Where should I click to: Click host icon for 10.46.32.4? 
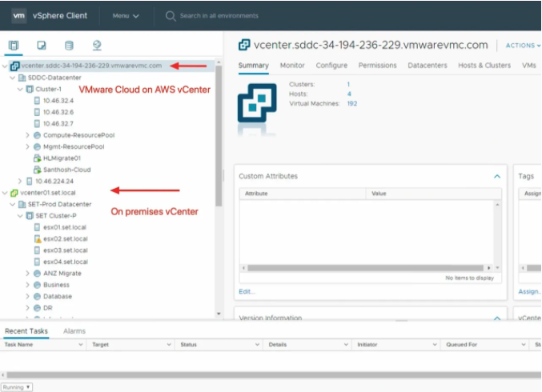pos(37,101)
